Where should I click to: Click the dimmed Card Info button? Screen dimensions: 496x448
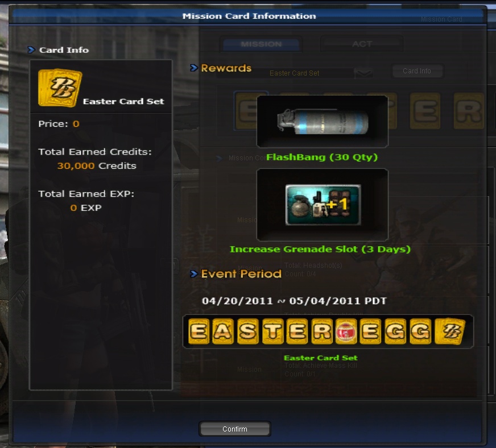pos(416,71)
